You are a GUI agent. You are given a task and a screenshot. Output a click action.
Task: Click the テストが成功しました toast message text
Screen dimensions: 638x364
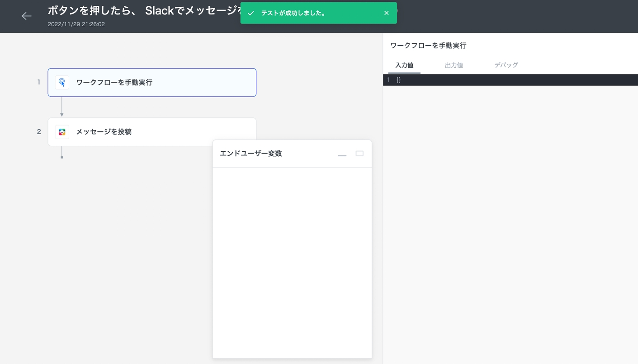(293, 13)
